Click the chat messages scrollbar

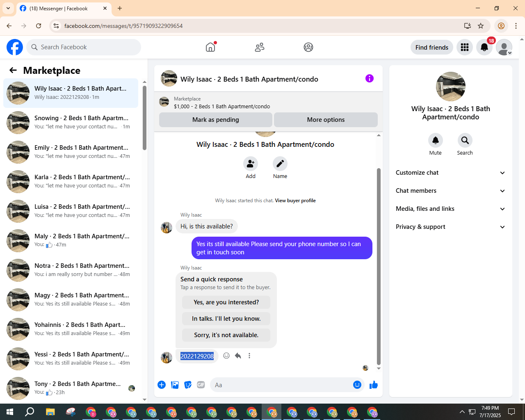379,267
